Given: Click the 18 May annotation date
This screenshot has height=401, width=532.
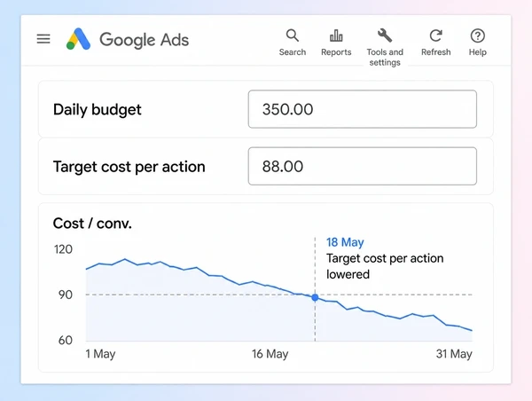Looking at the screenshot, I should [345, 242].
